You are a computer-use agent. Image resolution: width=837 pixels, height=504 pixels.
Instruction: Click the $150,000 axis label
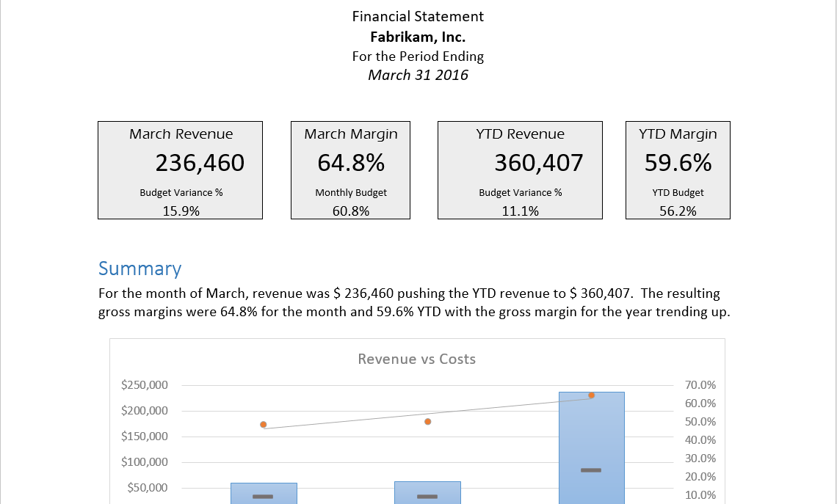tap(144, 437)
